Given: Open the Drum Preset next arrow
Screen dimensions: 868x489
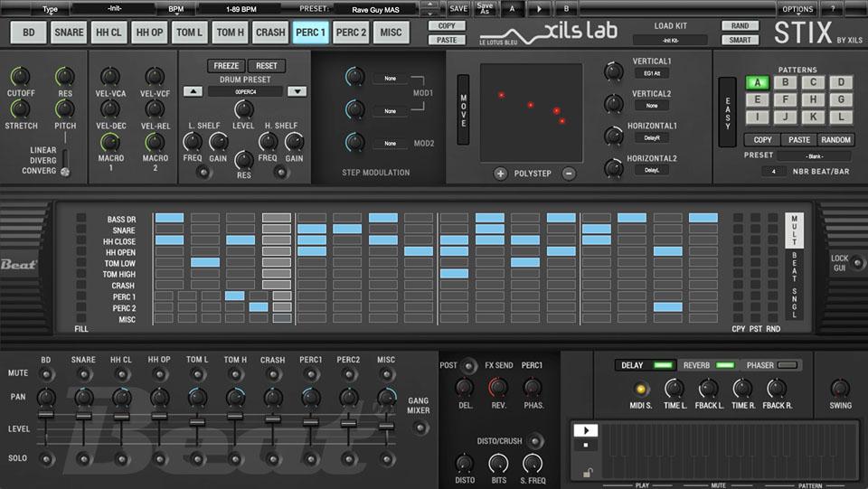Looking at the screenshot, I should coord(297,91).
